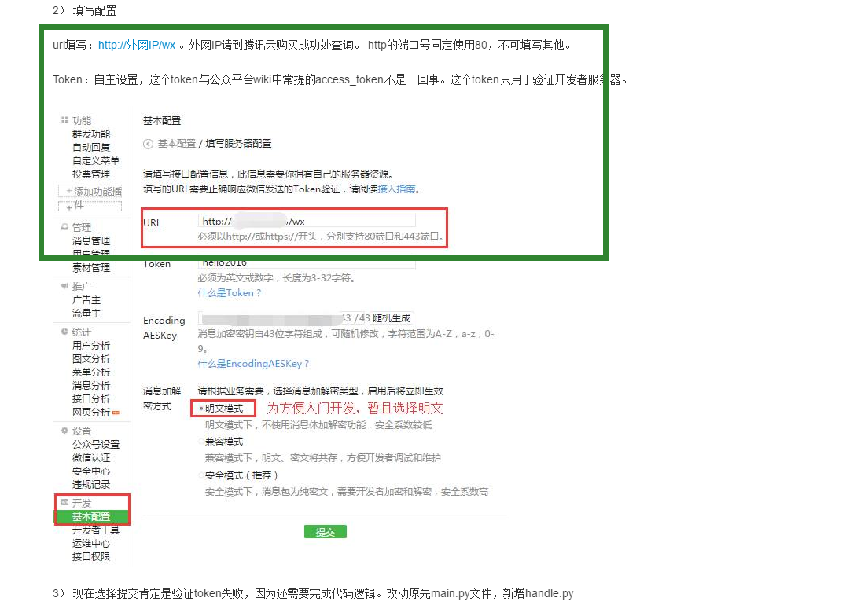Select the 安全模式（推荐）radio option

tap(199, 475)
